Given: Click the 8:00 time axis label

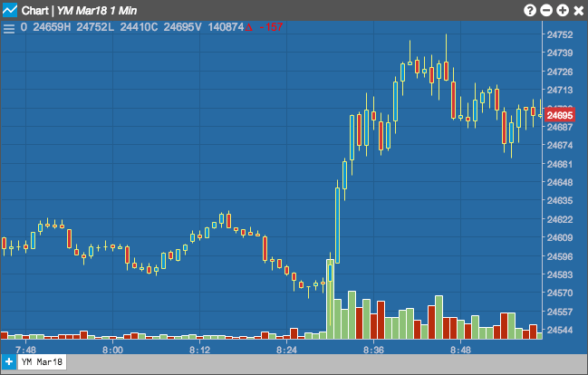Looking at the screenshot, I should pos(112,350).
